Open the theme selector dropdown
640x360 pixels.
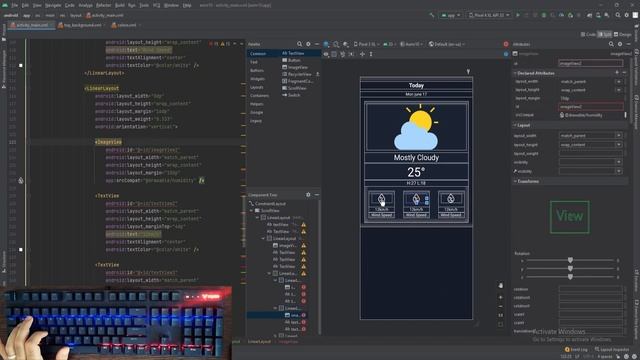tap(412, 44)
